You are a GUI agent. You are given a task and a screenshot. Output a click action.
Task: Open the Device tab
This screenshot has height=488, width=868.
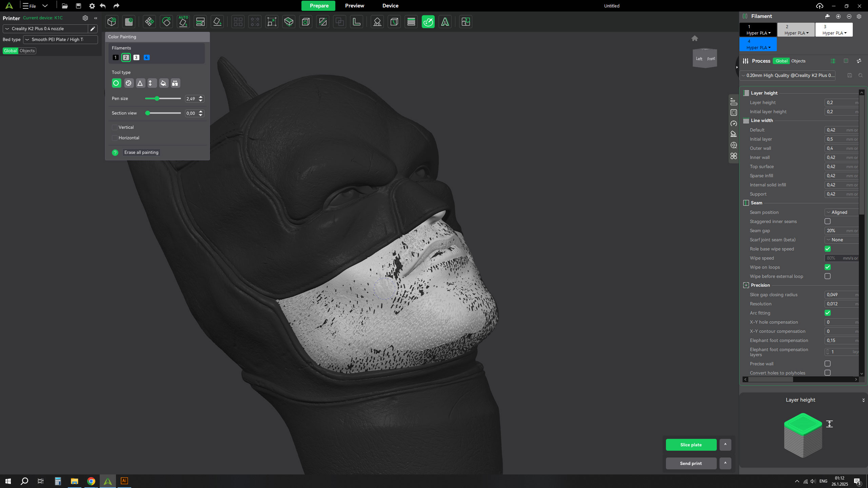pos(390,6)
